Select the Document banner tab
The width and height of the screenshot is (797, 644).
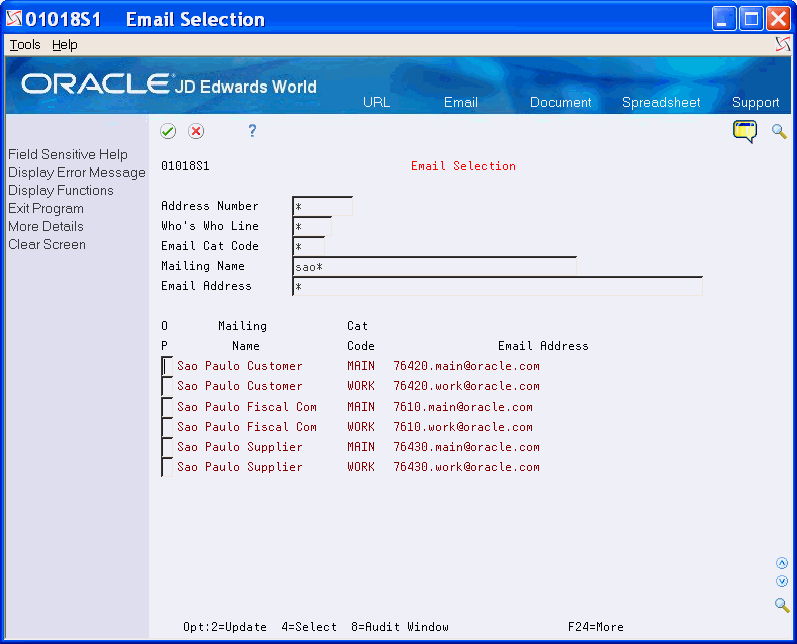click(561, 102)
